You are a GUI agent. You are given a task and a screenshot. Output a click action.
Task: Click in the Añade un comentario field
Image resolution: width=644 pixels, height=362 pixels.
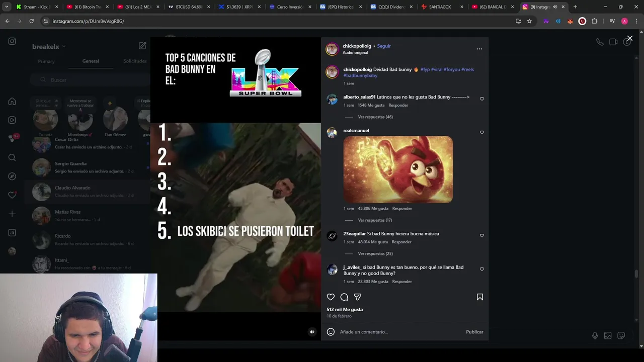coord(400,332)
